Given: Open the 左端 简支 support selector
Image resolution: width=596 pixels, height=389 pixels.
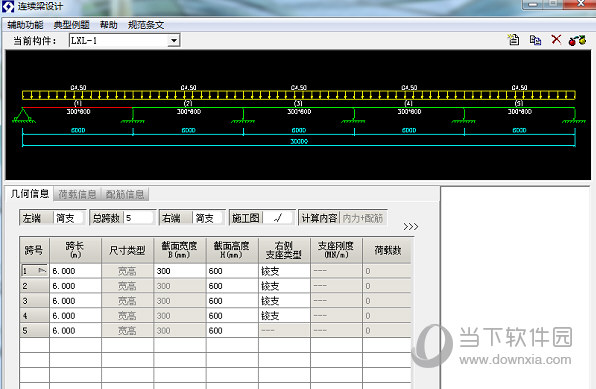Looking at the screenshot, I should pos(69,218).
